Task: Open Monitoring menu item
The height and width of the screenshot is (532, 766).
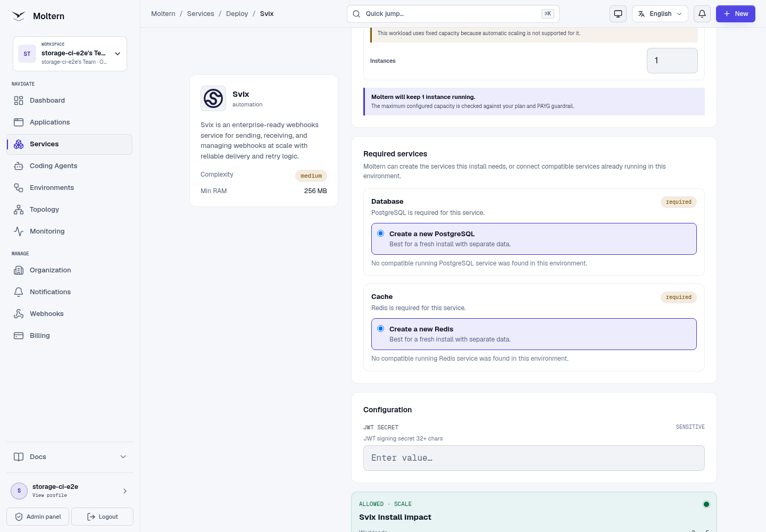Action: [x=69, y=231]
